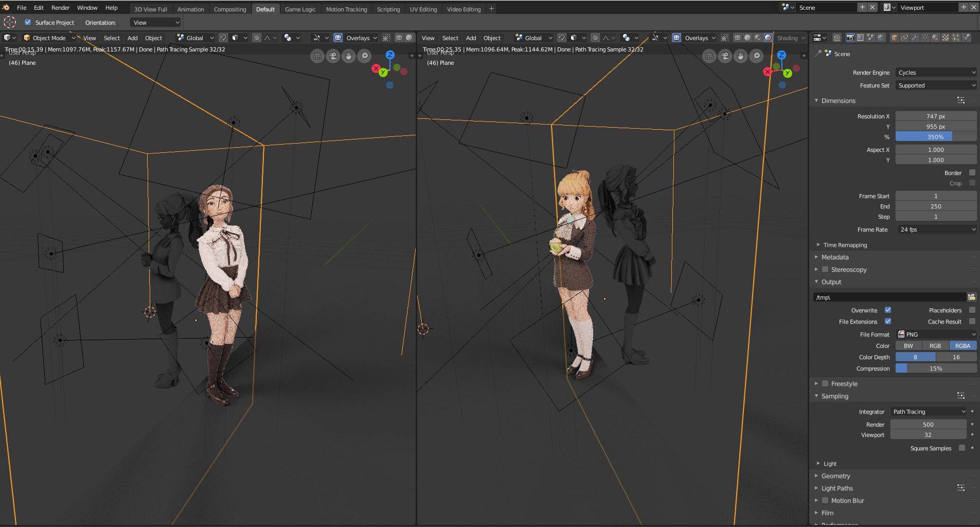Screen dimensions: 980x527
Task: Open the Frame Rate 24 fps dropdown
Action: coord(936,230)
